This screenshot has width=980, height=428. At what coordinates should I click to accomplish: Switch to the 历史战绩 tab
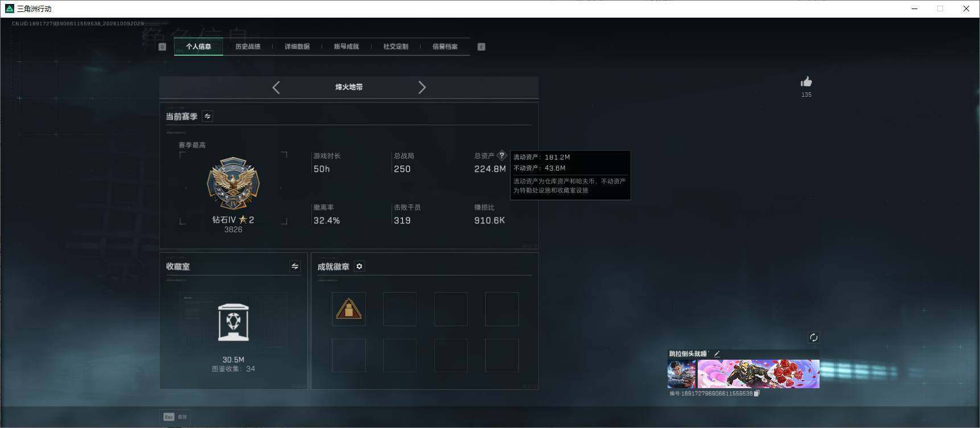tap(248, 47)
